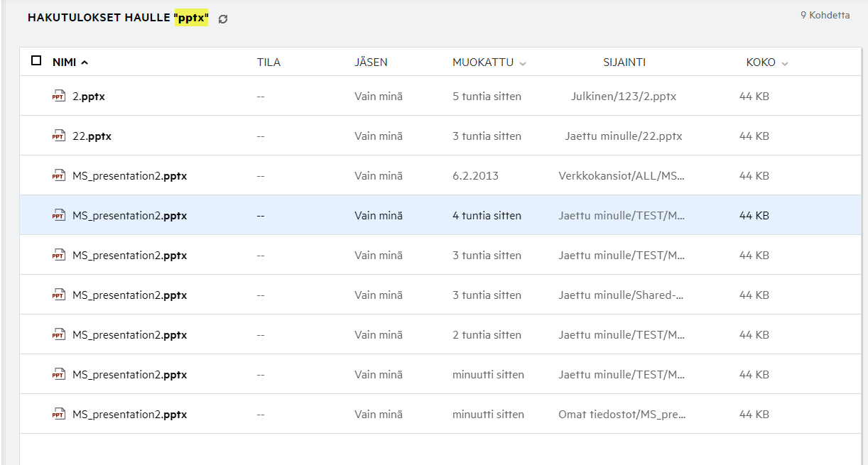Image resolution: width=868 pixels, height=465 pixels.
Task: Click the PPT icon in the highlighted row
Action: pyautogui.click(x=59, y=216)
